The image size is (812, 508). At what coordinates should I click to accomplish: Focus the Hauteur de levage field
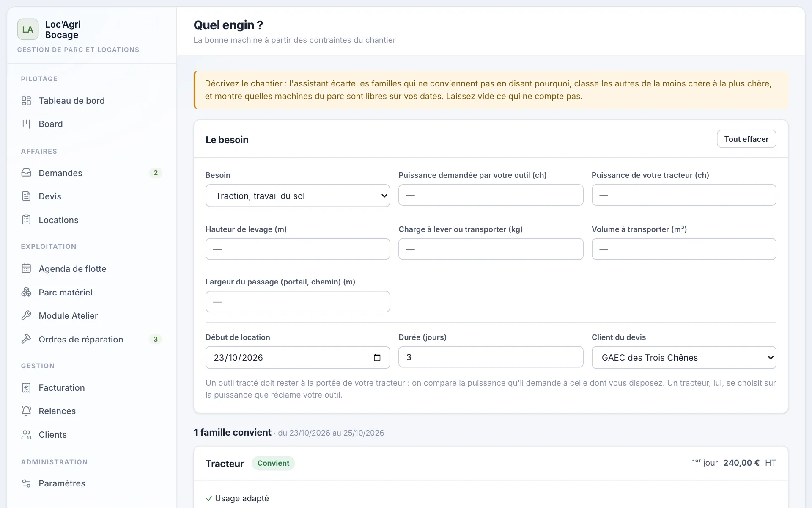(298, 249)
